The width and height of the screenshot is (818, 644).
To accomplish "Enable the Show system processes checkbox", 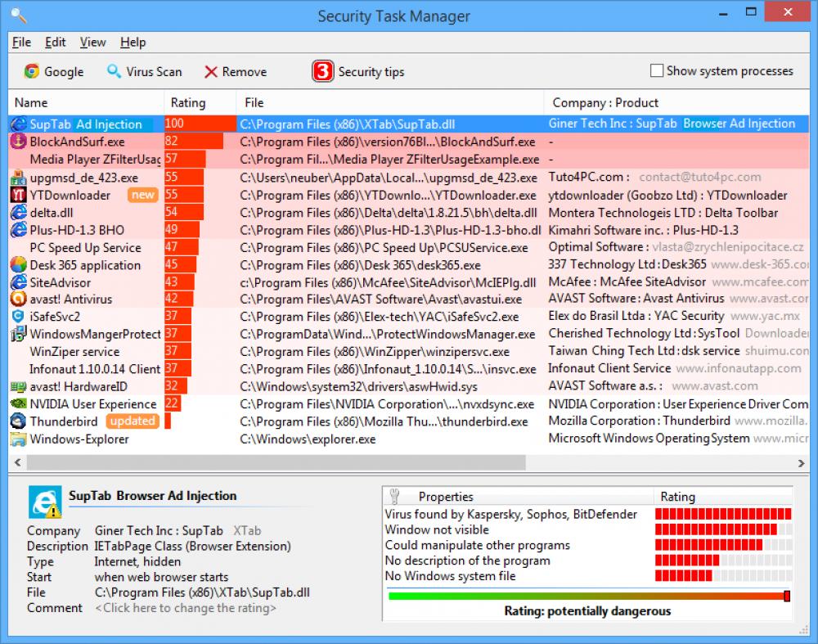I will pos(656,70).
